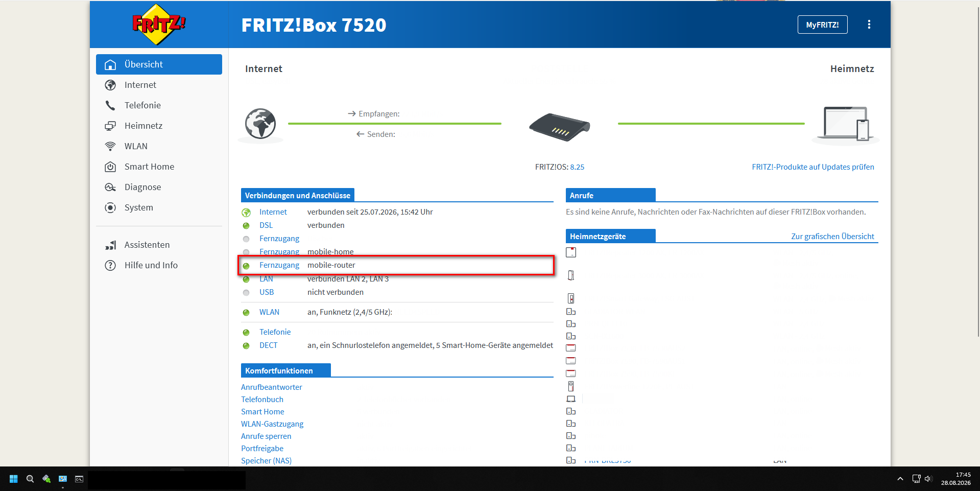Open the DECT link
This screenshot has width=980, height=491.
point(268,345)
